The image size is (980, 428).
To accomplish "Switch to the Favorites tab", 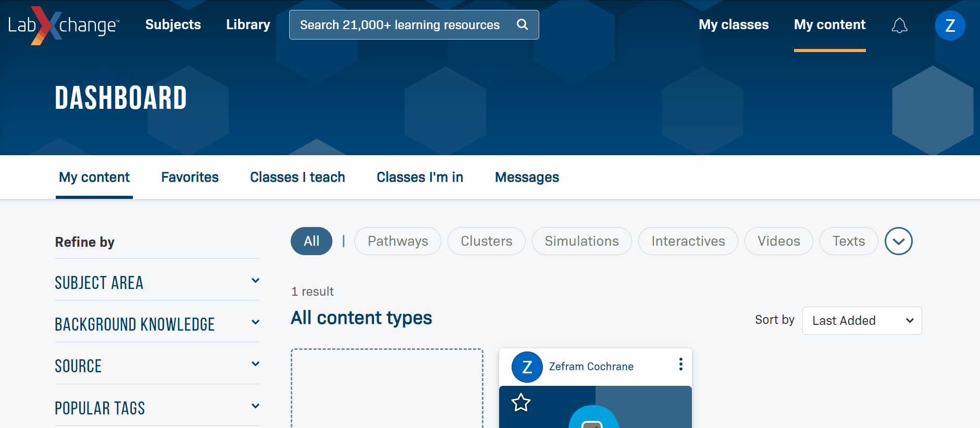I will pyautogui.click(x=190, y=177).
